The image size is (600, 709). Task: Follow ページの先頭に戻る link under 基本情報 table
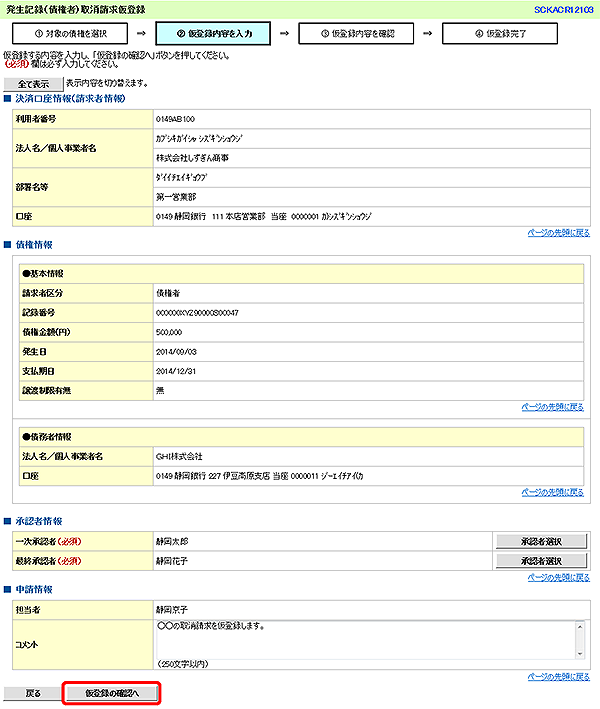(x=552, y=407)
